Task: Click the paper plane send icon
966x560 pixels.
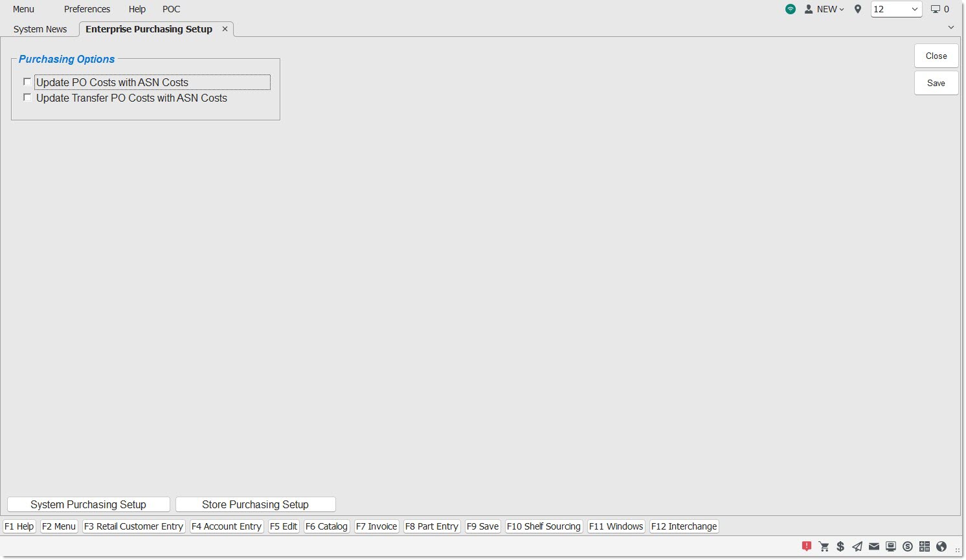Action: (857, 546)
